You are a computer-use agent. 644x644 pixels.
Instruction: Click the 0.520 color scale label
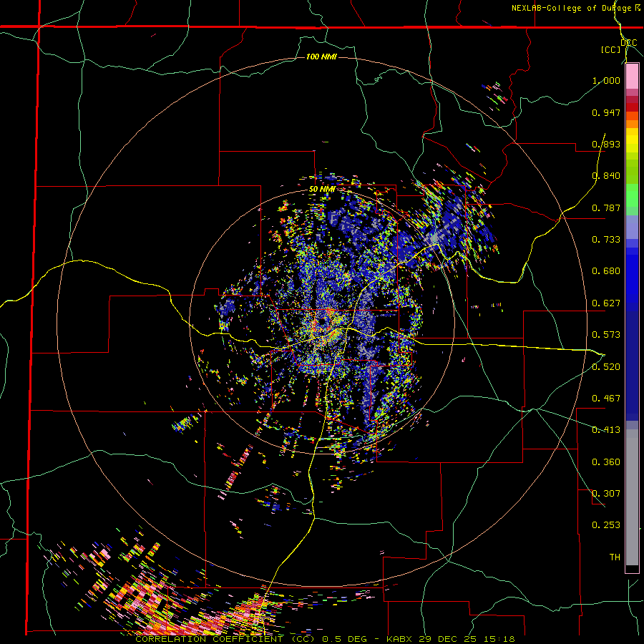(x=606, y=367)
